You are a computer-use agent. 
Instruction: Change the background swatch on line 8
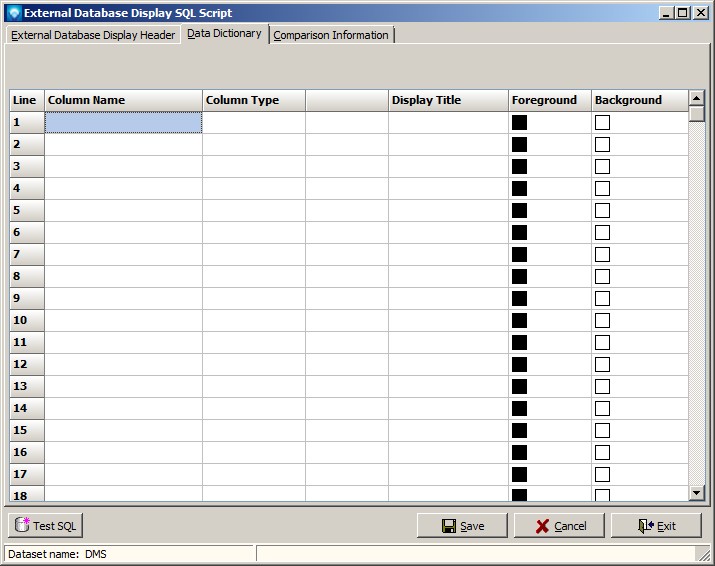[x=602, y=277]
